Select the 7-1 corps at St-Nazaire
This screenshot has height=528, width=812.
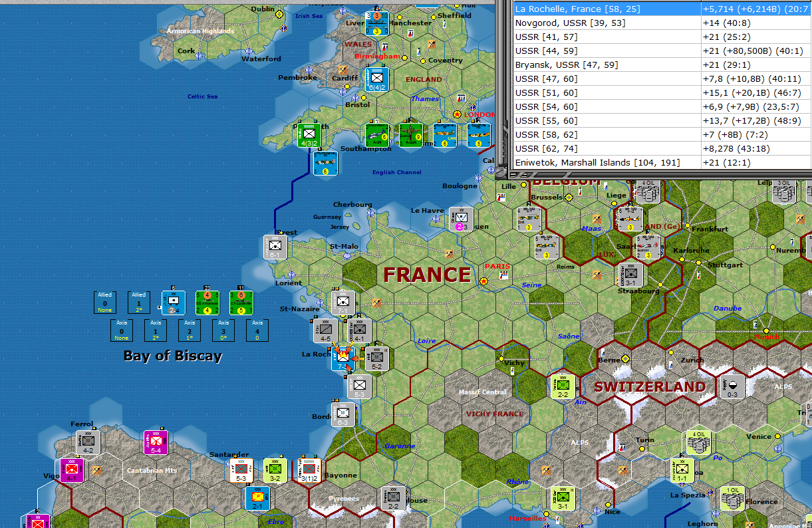pos(343,303)
